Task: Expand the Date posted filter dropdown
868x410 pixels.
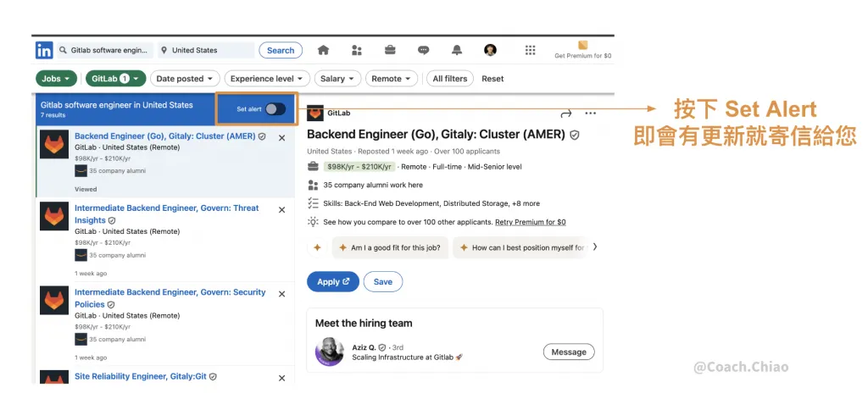Action: pyautogui.click(x=185, y=79)
